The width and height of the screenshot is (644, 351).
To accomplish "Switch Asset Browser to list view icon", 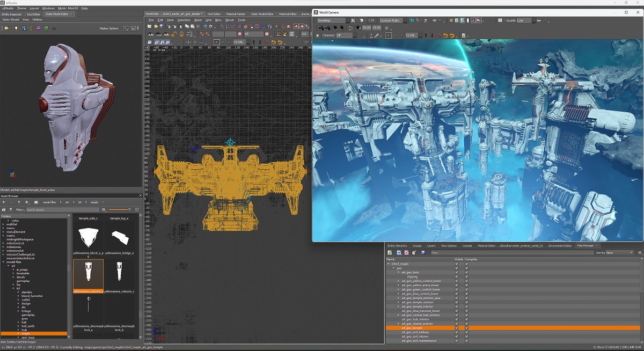I will (137, 209).
